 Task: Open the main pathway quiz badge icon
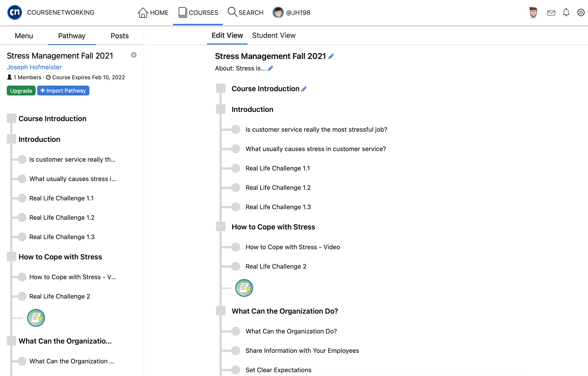click(x=244, y=288)
